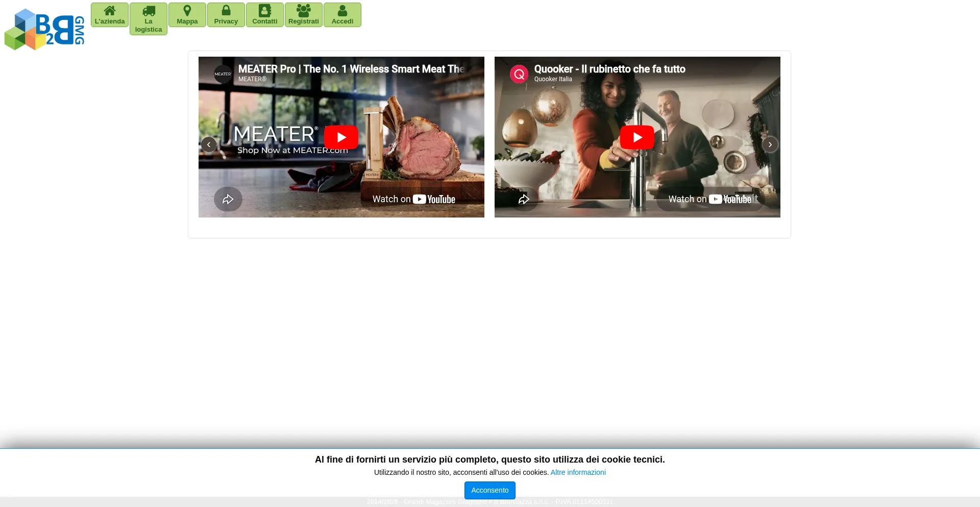Click Acconsento to accept cookies
Image resolution: width=980 pixels, height=507 pixels.
coord(490,490)
